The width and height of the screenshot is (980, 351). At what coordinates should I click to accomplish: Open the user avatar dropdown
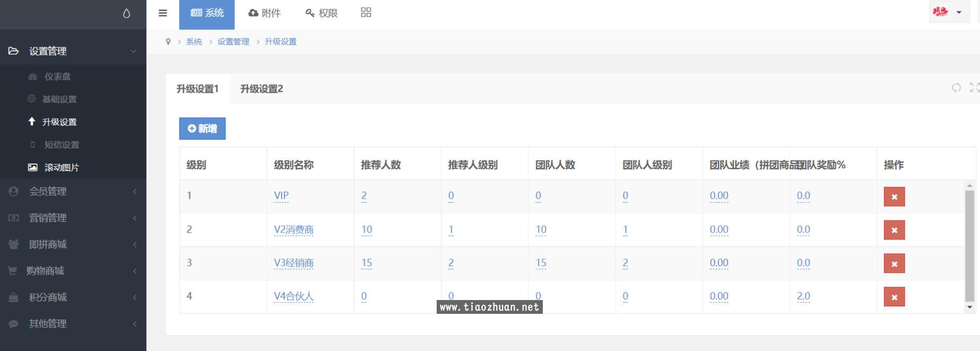[x=948, y=12]
